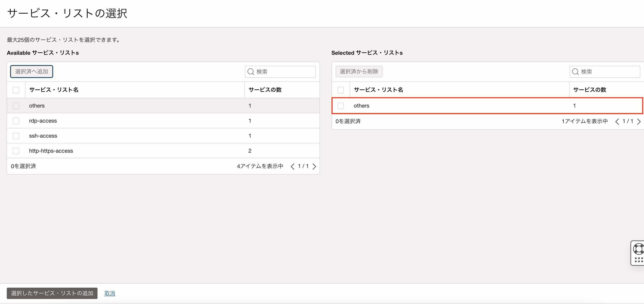The height and width of the screenshot is (304, 644).
Task: Check the others row in Selected list
Action: click(x=341, y=106)
